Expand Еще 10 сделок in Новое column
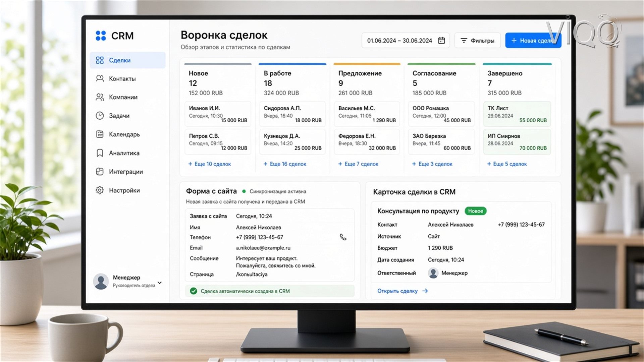 click(210, 164)
